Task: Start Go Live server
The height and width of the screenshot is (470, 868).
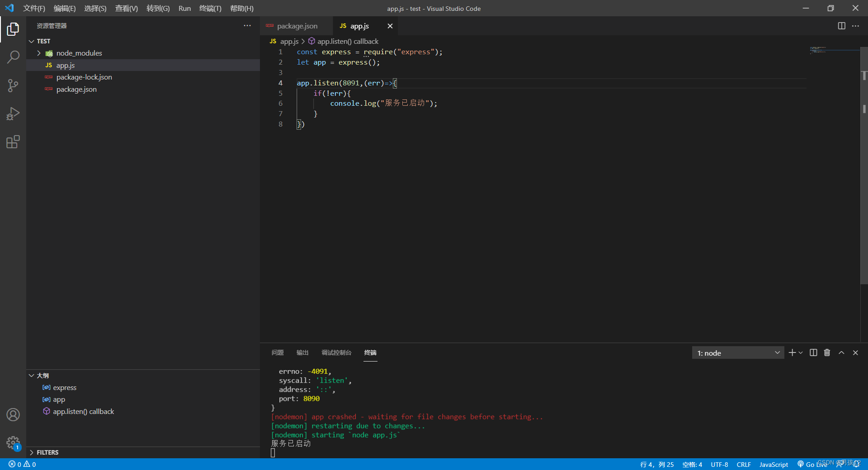Action: (812, 464)
